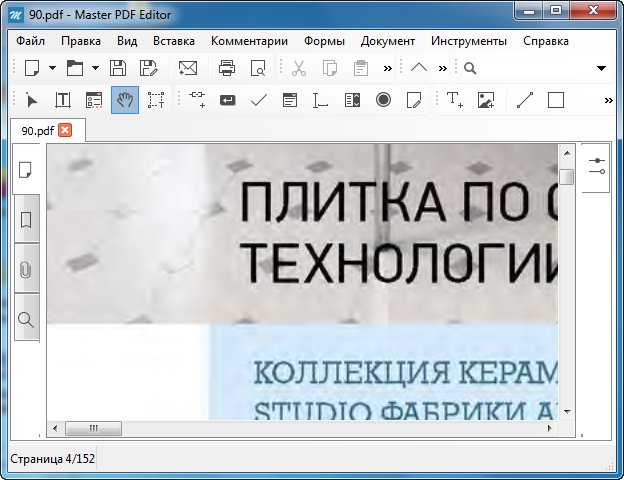Open the Attachments paperclip side panel

pos(26,270)
